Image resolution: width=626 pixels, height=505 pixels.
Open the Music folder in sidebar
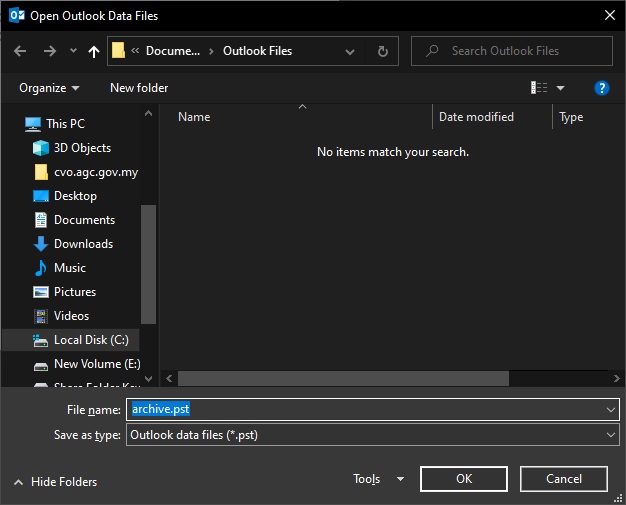(x=70, y=268)
